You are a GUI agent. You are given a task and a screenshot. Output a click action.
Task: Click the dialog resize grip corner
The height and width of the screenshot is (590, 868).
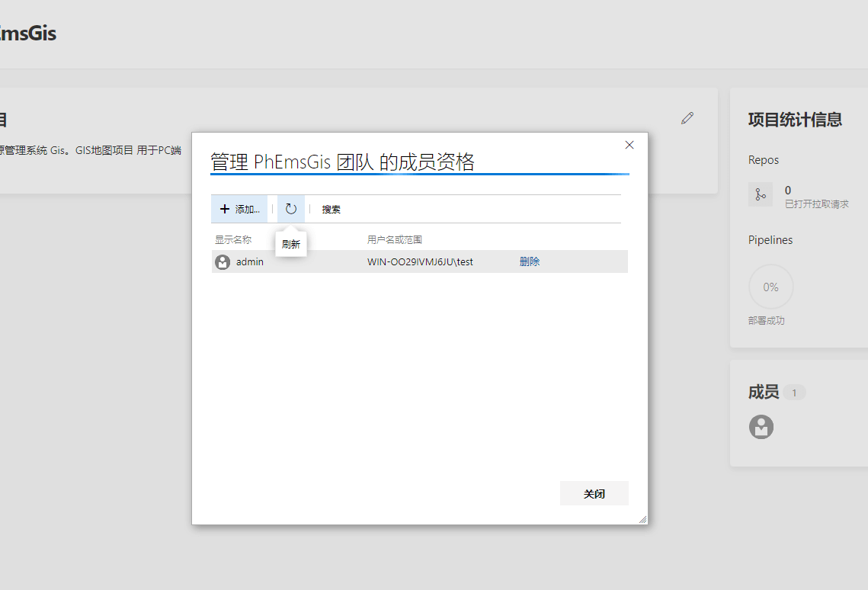(x=642, y=519)
